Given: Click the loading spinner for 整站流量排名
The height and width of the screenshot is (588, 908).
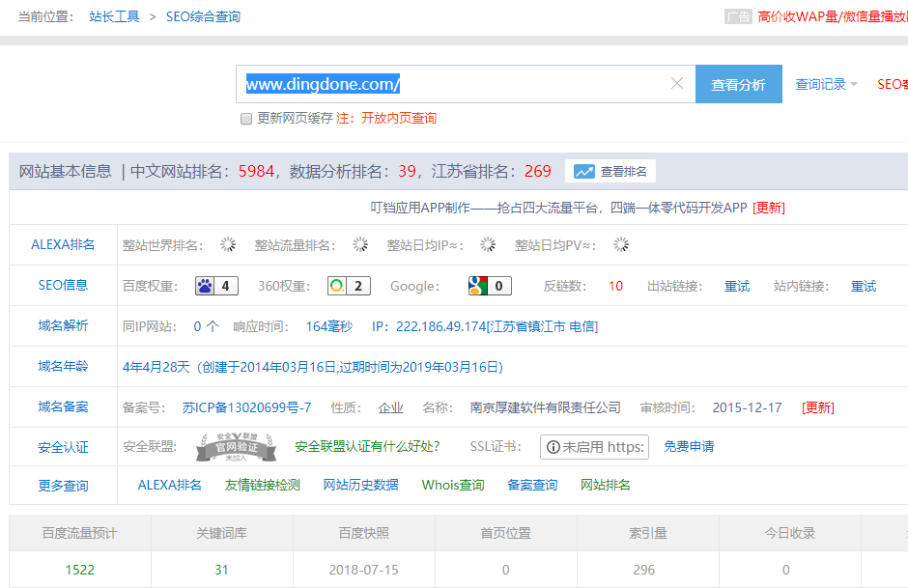Looking at the screenshot, I should [x=360, y=245].
